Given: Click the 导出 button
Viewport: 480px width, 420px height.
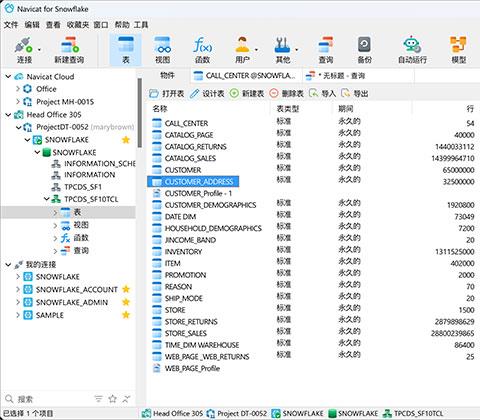Looking at the screenshot, I should (355, 94).
